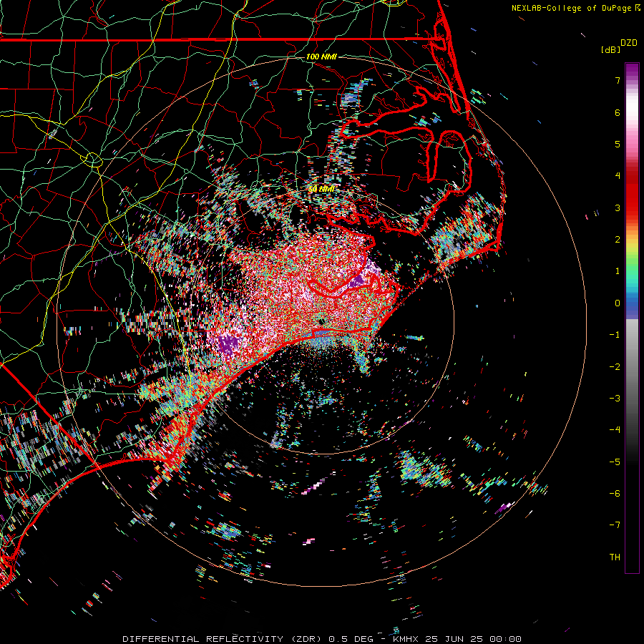This screenshot has height=644, width=644.
Task: Click the [dB] unit label
Action: [610, 49]
